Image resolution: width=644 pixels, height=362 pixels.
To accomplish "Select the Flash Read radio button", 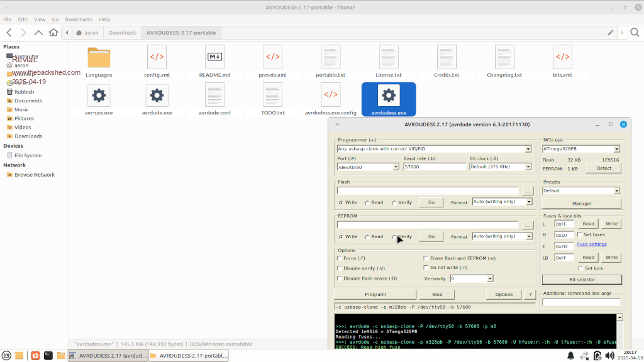I will pyautogui.click(x=368, y=202).
